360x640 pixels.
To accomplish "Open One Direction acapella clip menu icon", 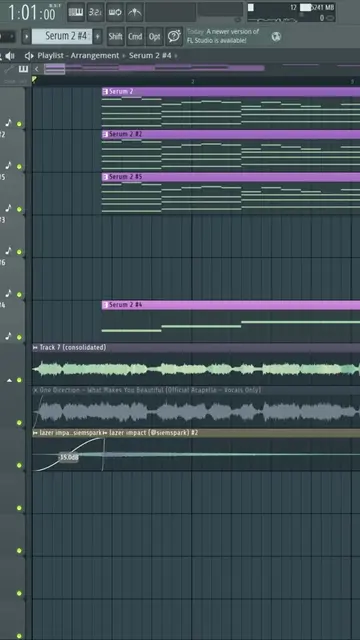I will tap(35, 390).
